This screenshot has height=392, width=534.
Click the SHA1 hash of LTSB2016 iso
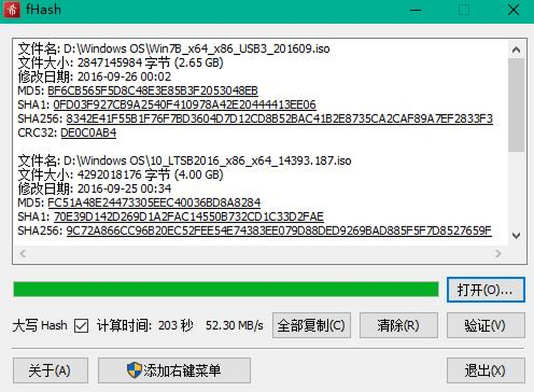189,217
